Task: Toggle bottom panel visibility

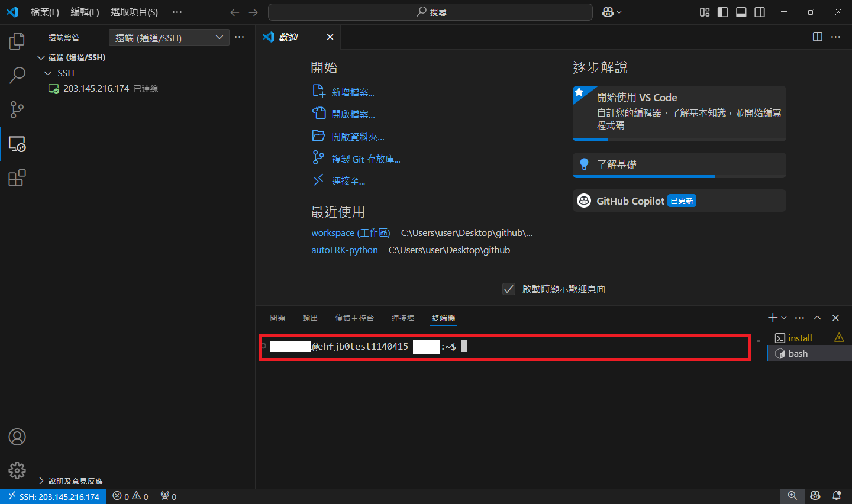Action: pos(741,12)
